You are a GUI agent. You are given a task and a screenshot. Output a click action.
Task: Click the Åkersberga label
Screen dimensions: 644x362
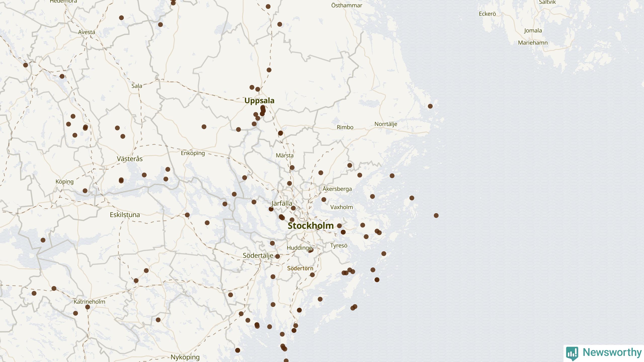pyautogui.click(x=337, y=189)
